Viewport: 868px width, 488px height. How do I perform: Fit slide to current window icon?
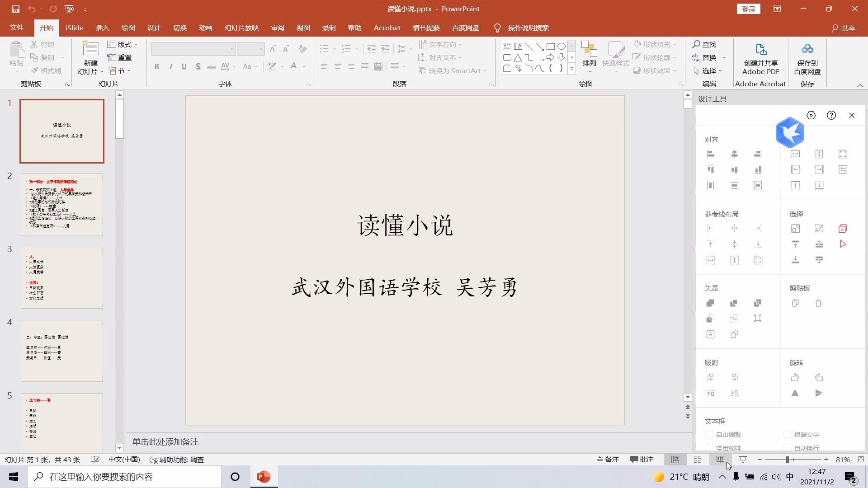[861, 460]
